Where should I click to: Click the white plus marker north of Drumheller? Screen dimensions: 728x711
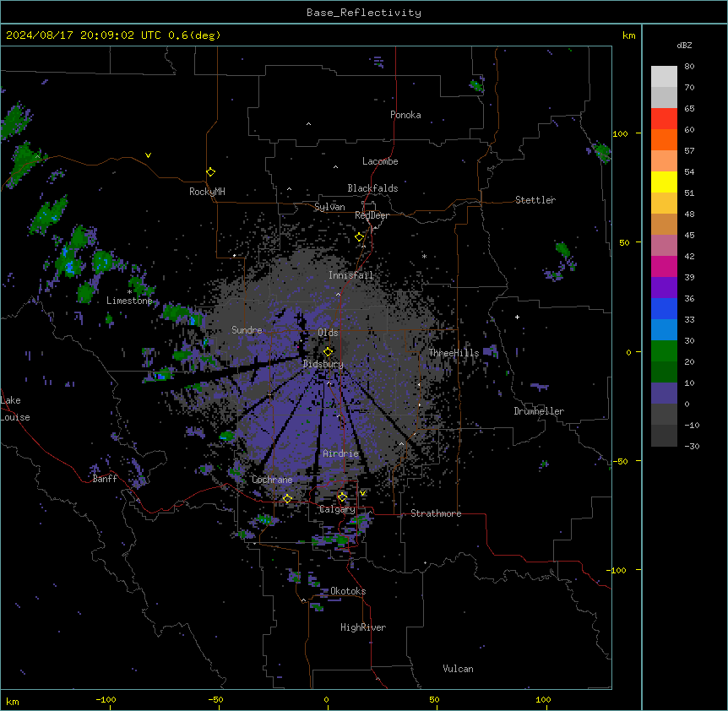(x=517, y=317)
